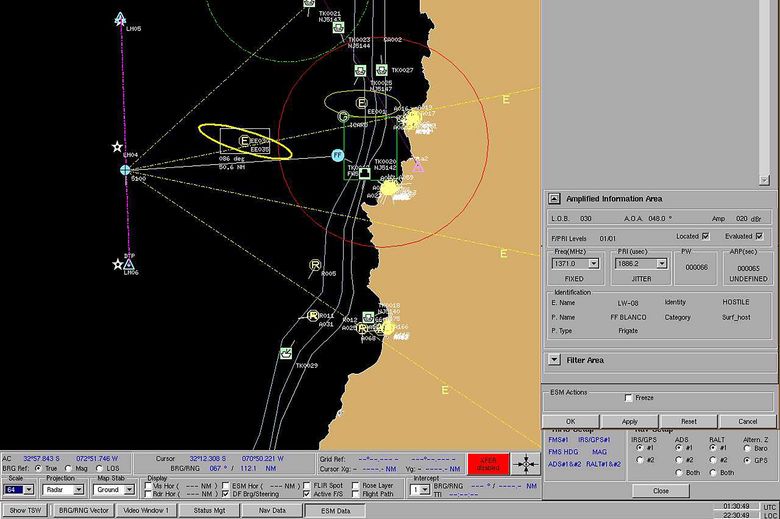This screenshot has height=519, width=780.
Task: Click the Cancel button
Action: point(748,421)
